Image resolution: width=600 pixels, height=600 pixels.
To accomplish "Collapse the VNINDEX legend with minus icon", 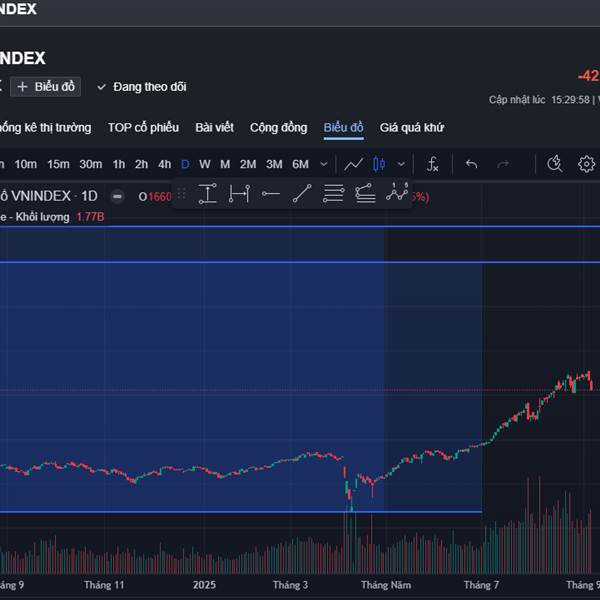I will [x=117, y=197].
